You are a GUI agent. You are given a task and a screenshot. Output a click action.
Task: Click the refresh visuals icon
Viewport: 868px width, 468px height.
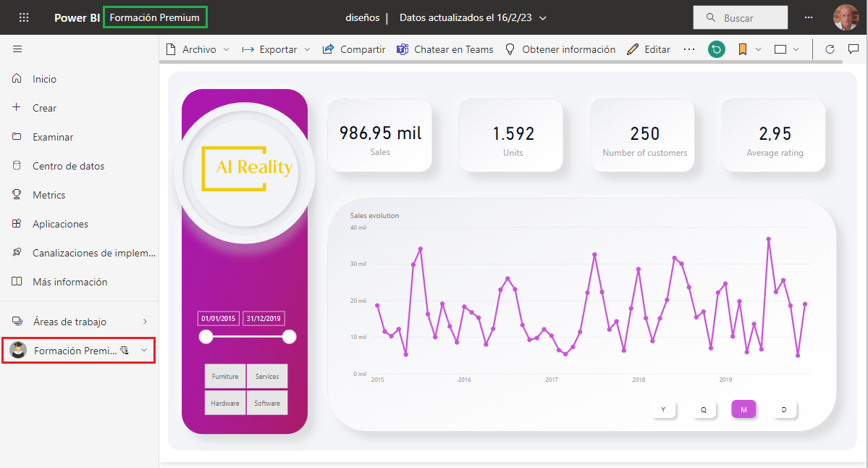pos(830,49)
